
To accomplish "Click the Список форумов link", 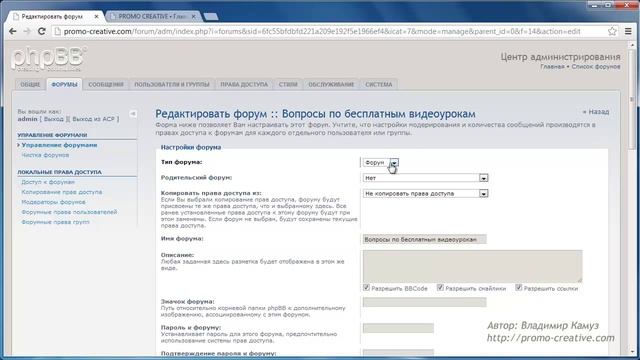I will pos(596,67).
